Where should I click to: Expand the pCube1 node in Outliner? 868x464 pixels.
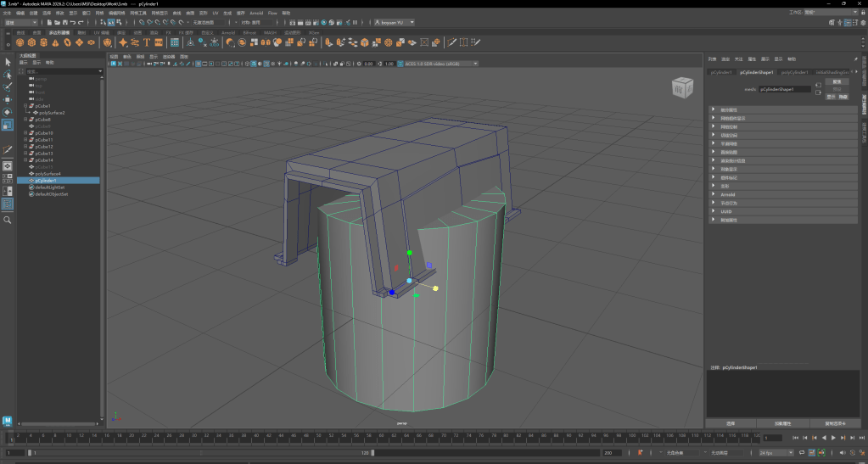pos(27,106)
